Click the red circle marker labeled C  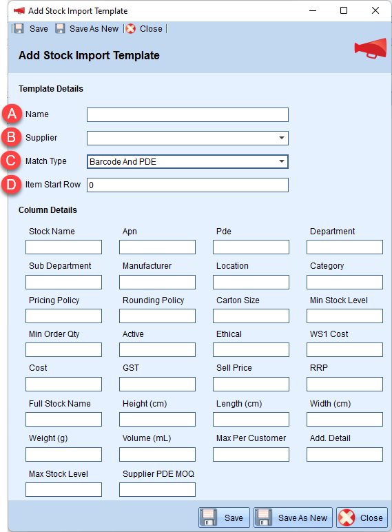click(11, 161)
